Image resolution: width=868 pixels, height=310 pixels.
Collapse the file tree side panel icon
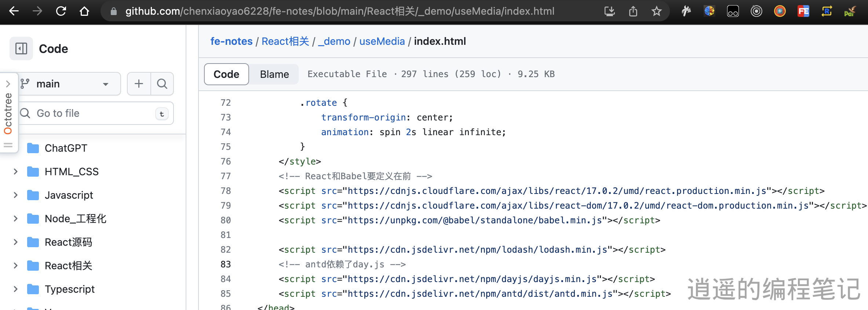[21, 48]
